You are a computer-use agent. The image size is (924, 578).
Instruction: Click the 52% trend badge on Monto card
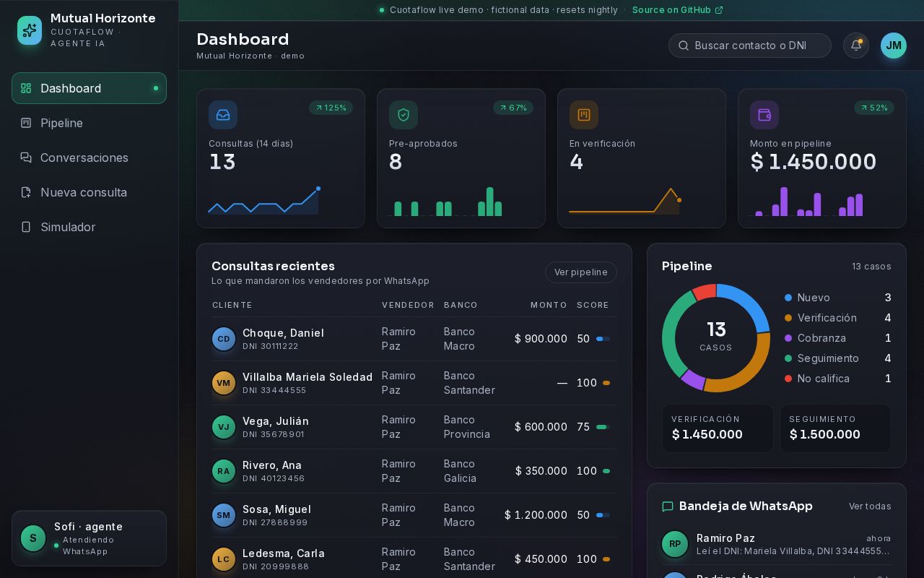coord(874,108)
